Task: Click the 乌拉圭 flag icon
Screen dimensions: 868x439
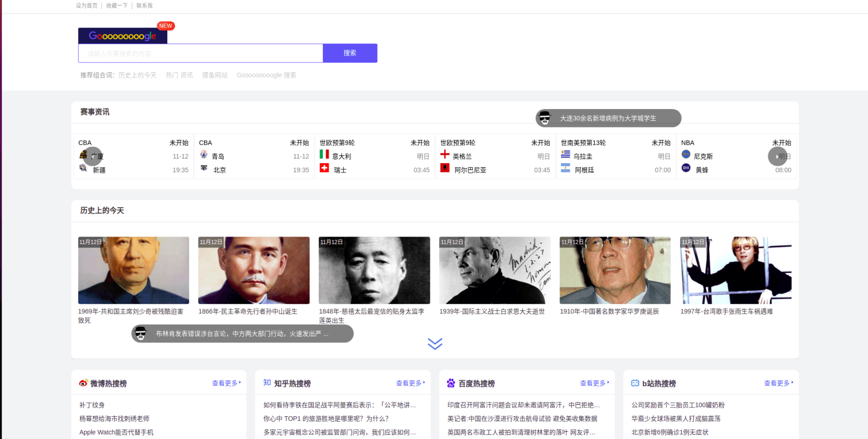Action: click(x=565, y=154)
